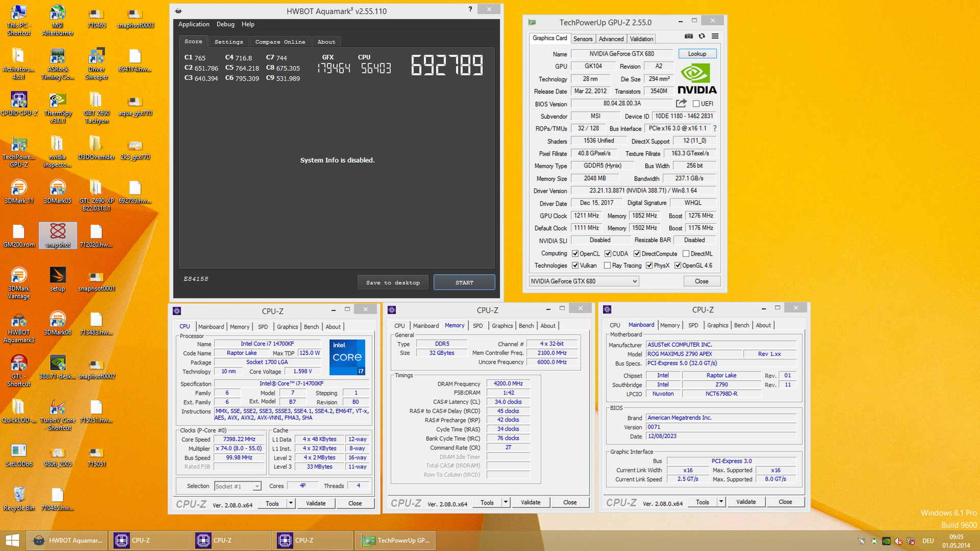Click Tools button in CPU-Z Mainboard window
The width and height of the screenshot is (980, 551).
[x=702, y=502]
